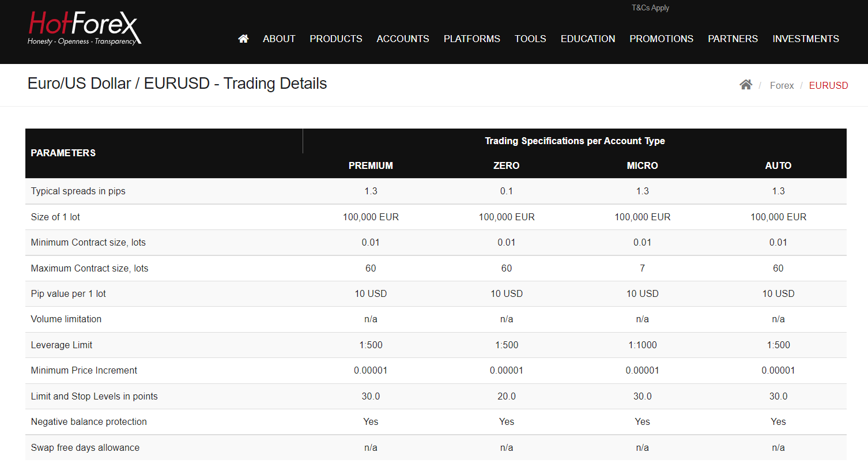Click the AUTO column header
This screenshot has height=471, width=868.
[778, 165]
